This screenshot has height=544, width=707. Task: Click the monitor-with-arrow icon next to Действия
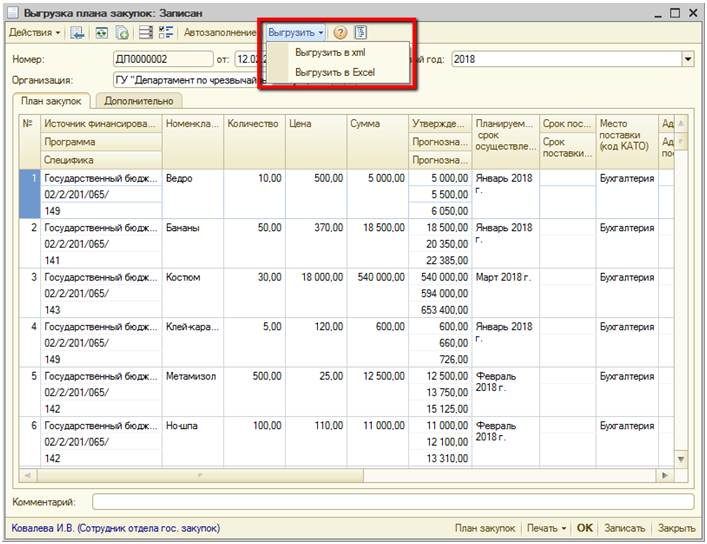point(76,33)
